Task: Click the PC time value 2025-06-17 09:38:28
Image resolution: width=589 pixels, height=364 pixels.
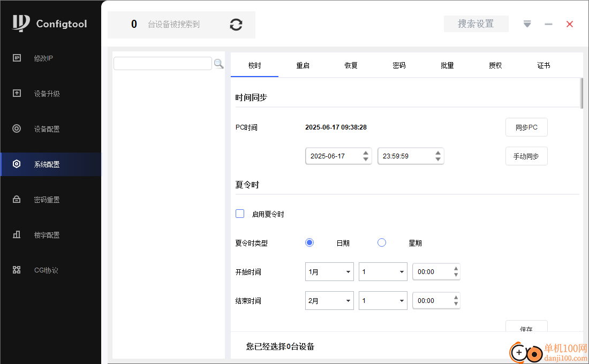Action: pyautogui.click(x=336, y=127)
